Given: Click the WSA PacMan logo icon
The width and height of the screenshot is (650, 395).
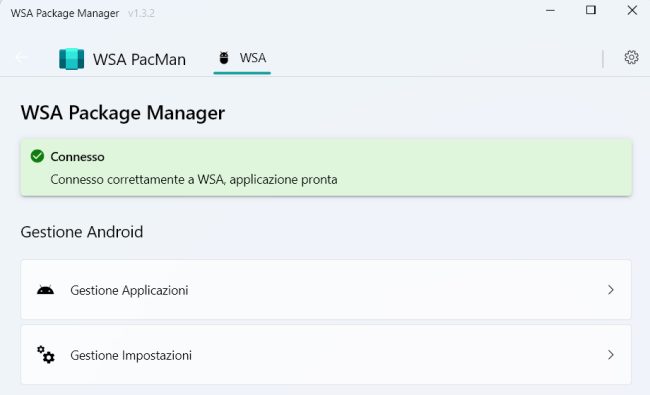Looking at the screenshot, I should [x=71, y=59].
